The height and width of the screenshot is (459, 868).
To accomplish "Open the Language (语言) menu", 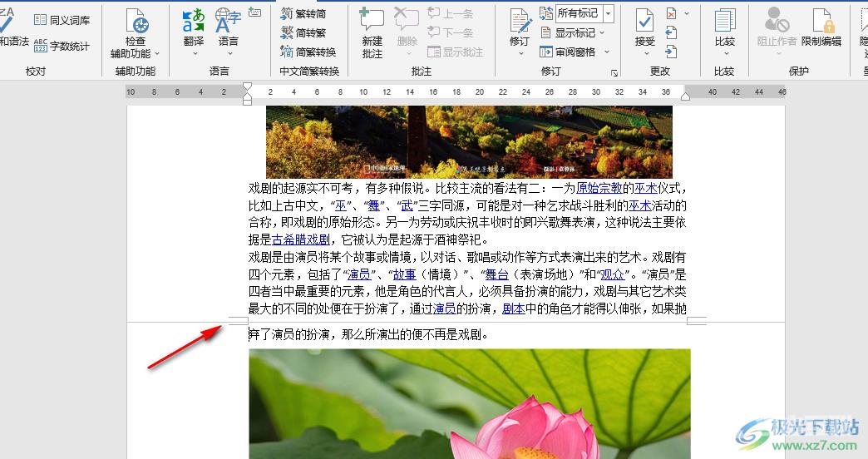I will pyautogui.click(x=228, y=32).
